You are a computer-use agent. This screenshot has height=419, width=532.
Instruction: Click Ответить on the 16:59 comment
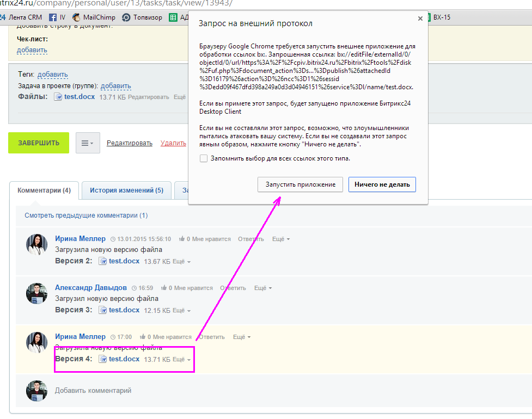233,288
